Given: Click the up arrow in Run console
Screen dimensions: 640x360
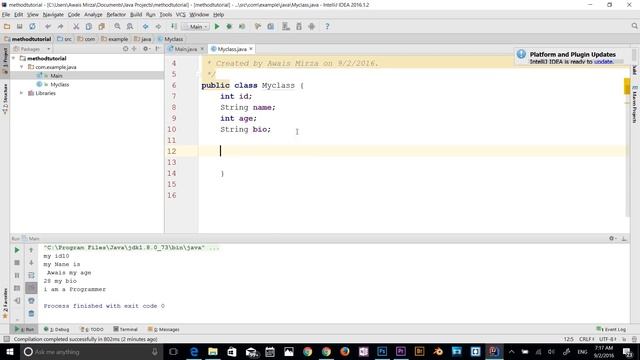Looking at the screenshot, I should pos(31,250).
